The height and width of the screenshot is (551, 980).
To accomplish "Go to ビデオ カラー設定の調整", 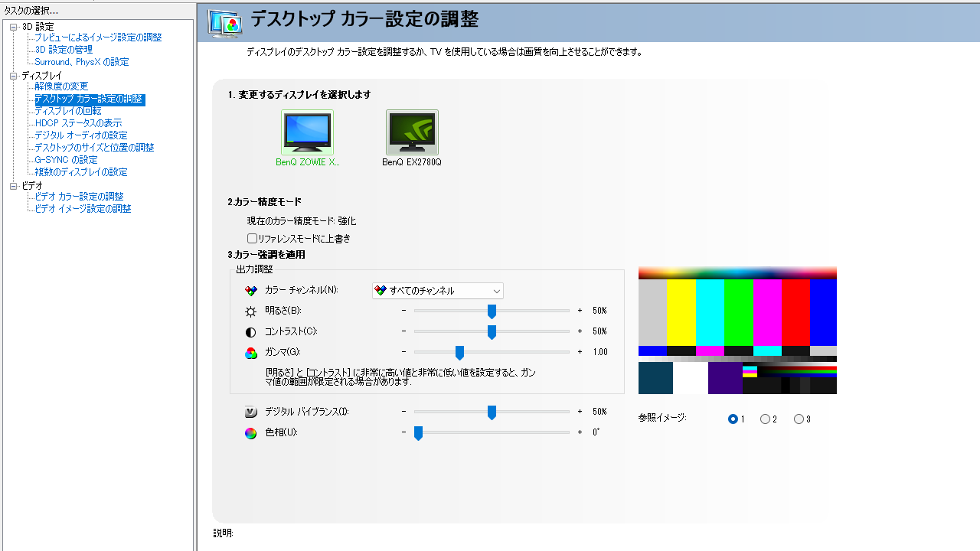I will 79,197.
